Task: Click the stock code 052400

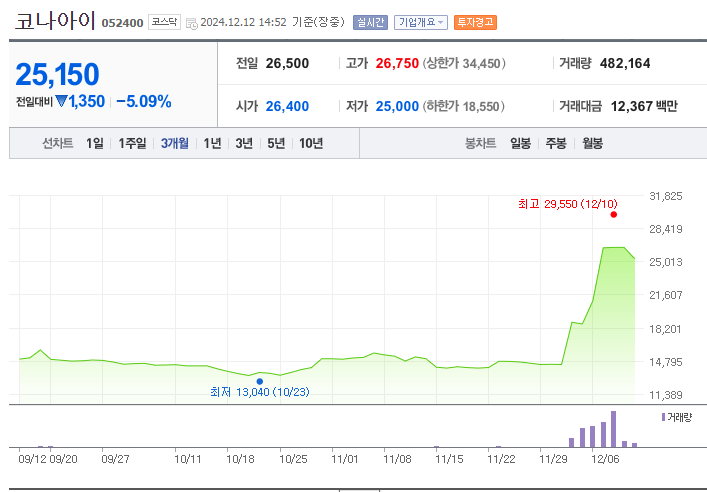Action: coord(122,23)
